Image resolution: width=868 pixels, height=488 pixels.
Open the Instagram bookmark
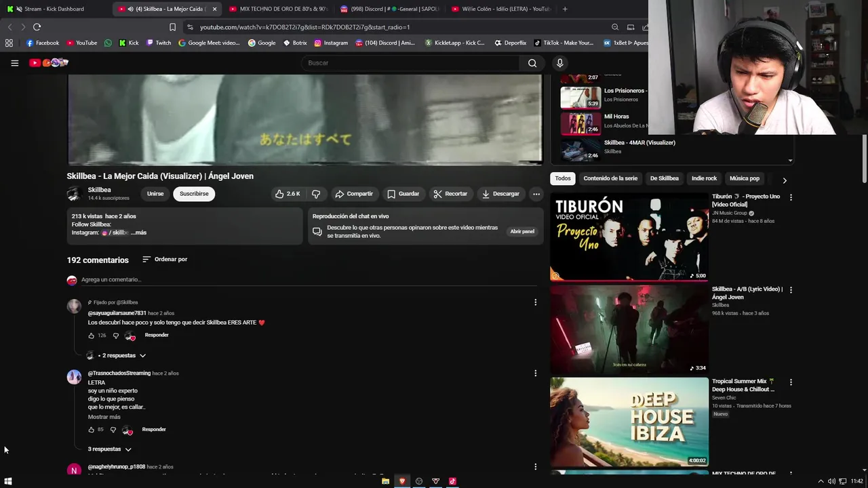[331, 43]
